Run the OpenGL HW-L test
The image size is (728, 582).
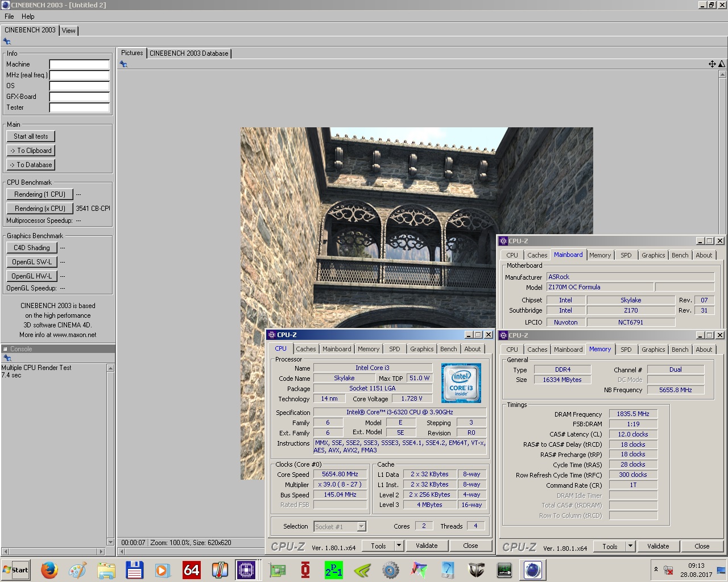(x=32, y=276)
